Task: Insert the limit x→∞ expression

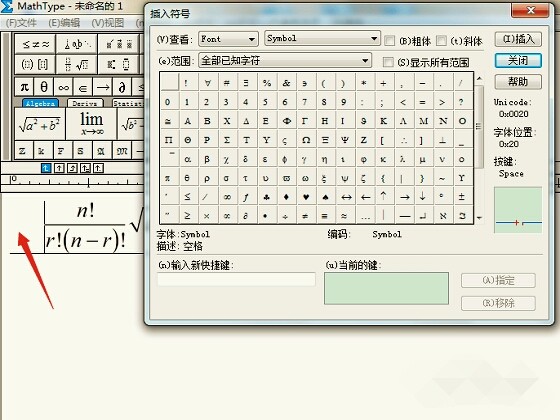Action: (x=91, y=124)
